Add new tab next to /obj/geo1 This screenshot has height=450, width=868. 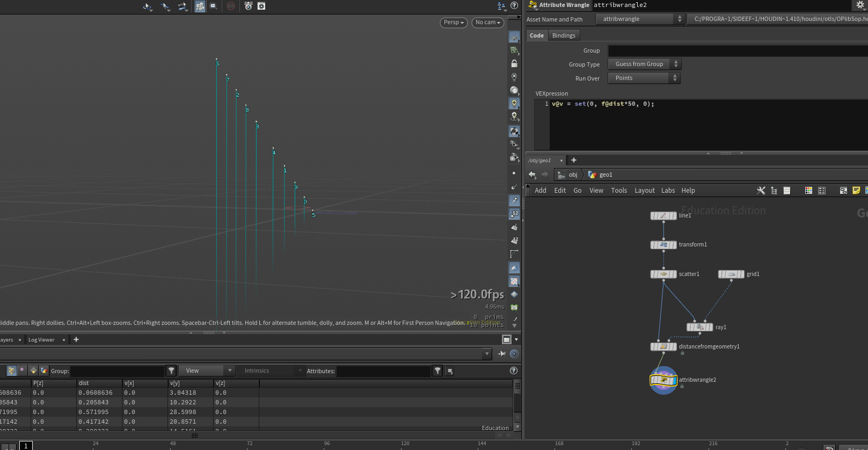point(574,160)
